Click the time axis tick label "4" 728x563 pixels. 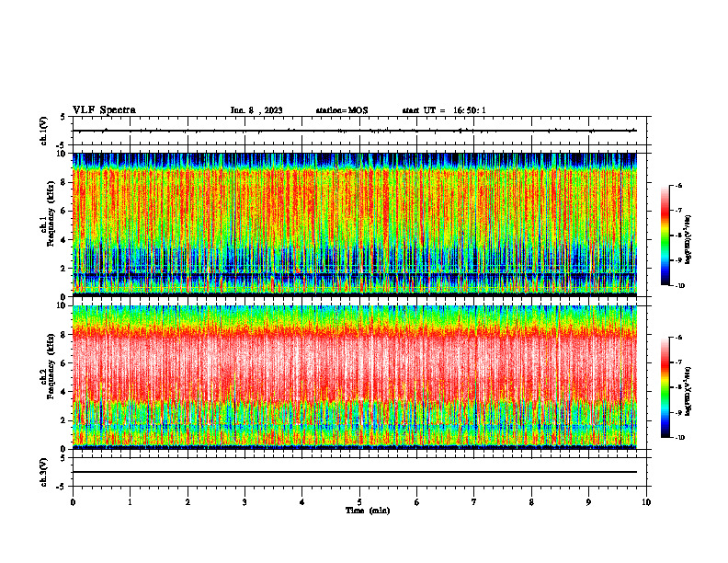point(302,502)
